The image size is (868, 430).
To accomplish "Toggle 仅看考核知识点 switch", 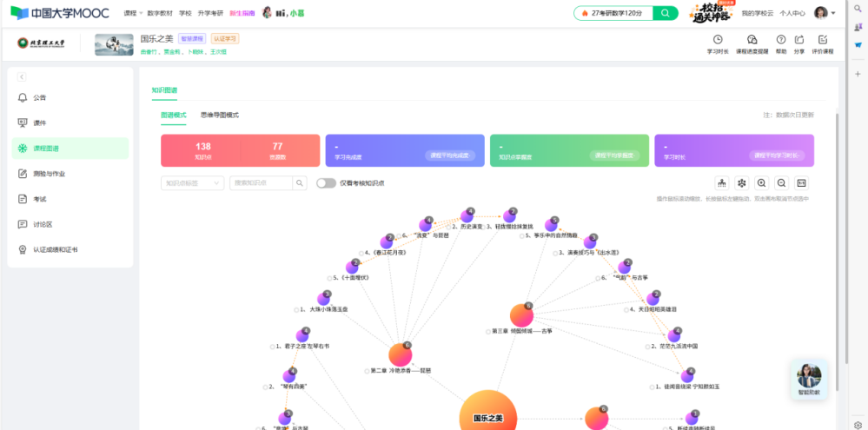I will tap(326, 183).
